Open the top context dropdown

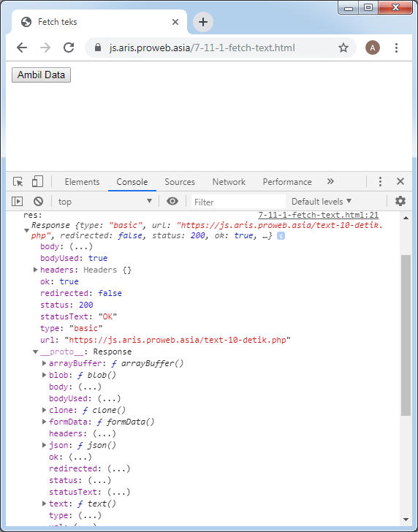tap(104, 202)
